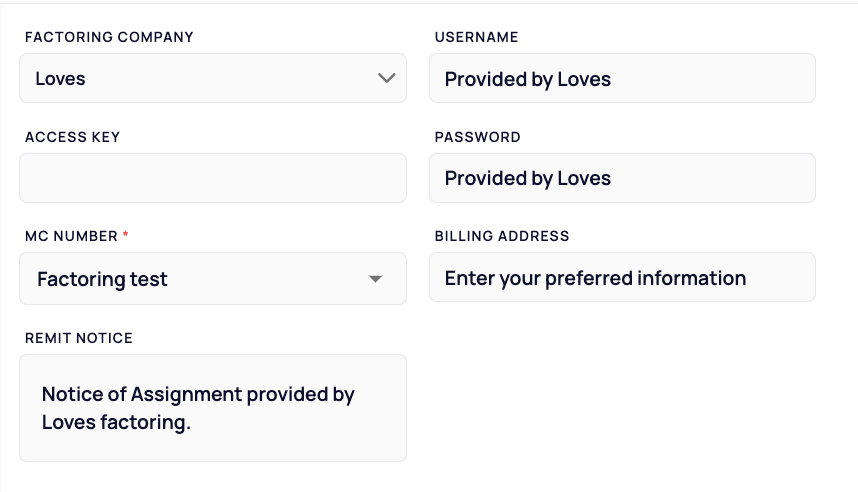The width and height of the screenshot is (858, 492).
Task: Select the Loves value text
Action: (60, 79)
